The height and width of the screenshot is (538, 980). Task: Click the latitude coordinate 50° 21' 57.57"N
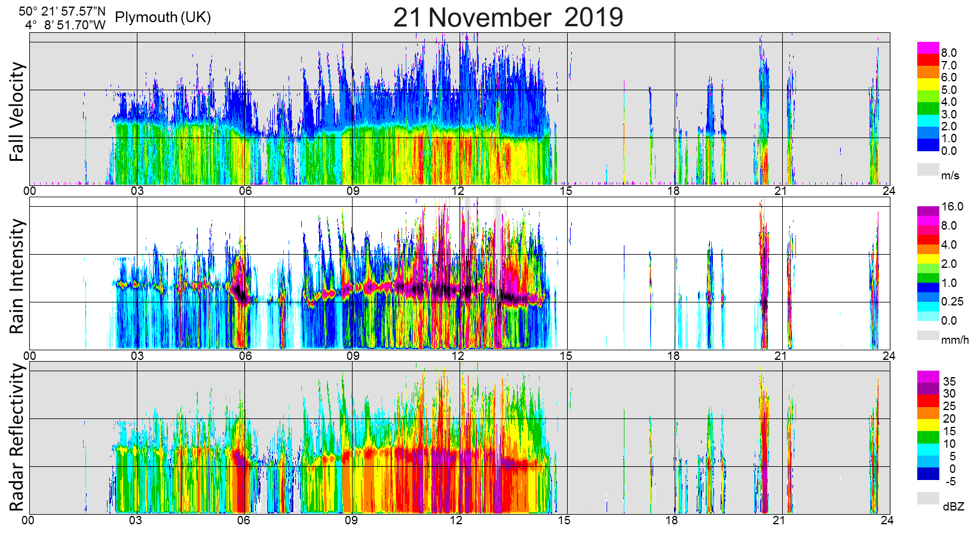coord(62,11)
